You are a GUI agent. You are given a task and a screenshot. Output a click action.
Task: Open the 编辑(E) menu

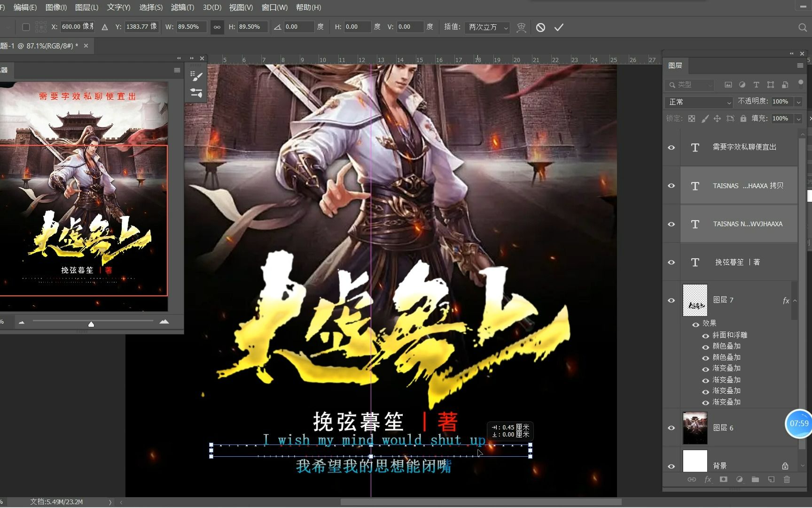tap(25, 8)
